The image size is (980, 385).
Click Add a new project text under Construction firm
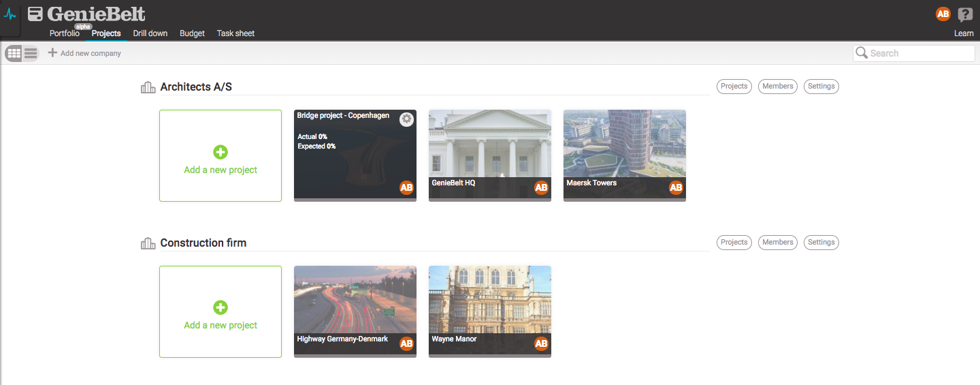click(x=220, y=325)
